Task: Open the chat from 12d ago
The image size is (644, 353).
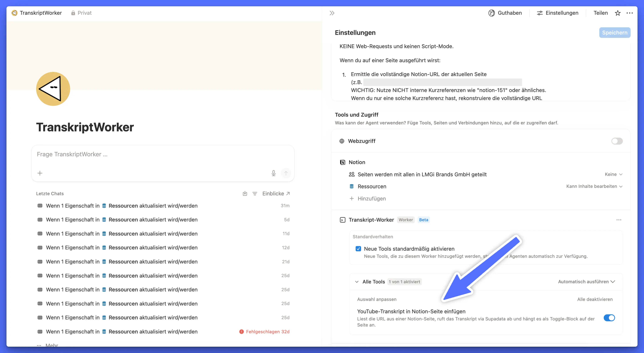Action: click(x=163, y=248)
